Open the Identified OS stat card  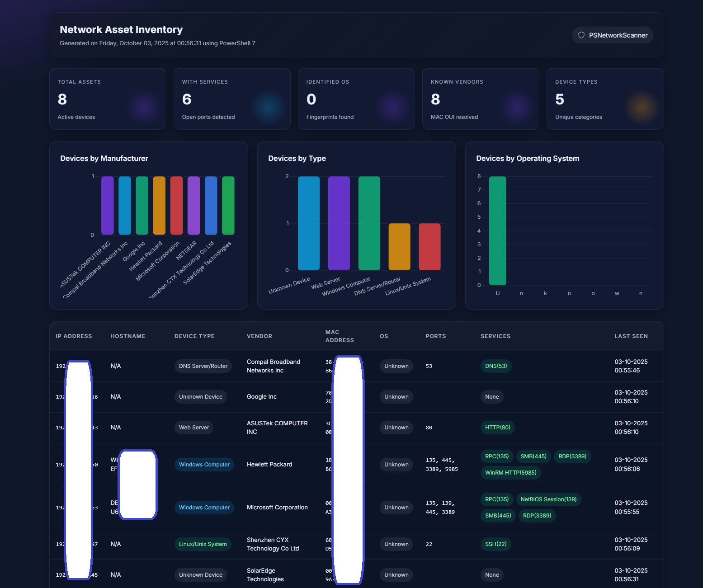point(356,99)
